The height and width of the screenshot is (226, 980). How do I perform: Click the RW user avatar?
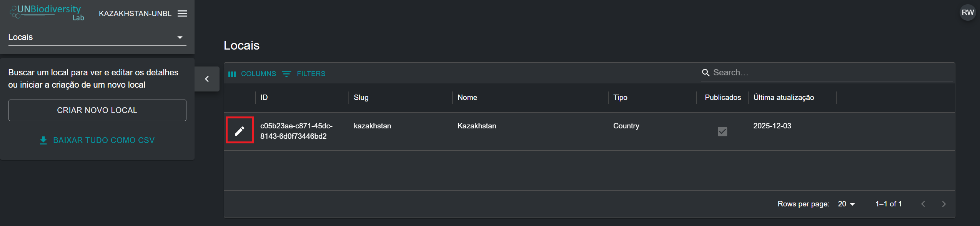pyautogui.click(x=967, y=13)
